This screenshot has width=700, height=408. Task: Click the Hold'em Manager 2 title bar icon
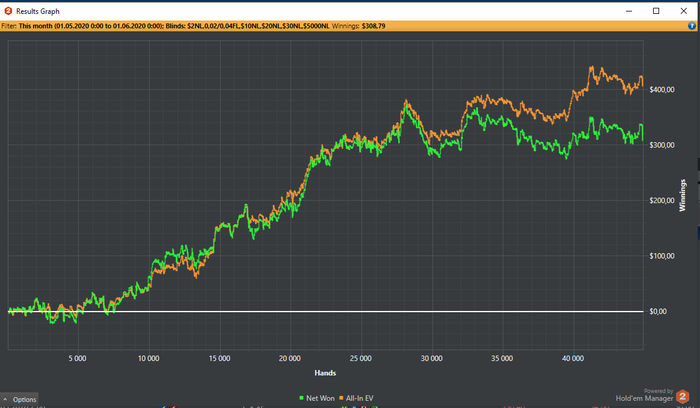point(8,11)
